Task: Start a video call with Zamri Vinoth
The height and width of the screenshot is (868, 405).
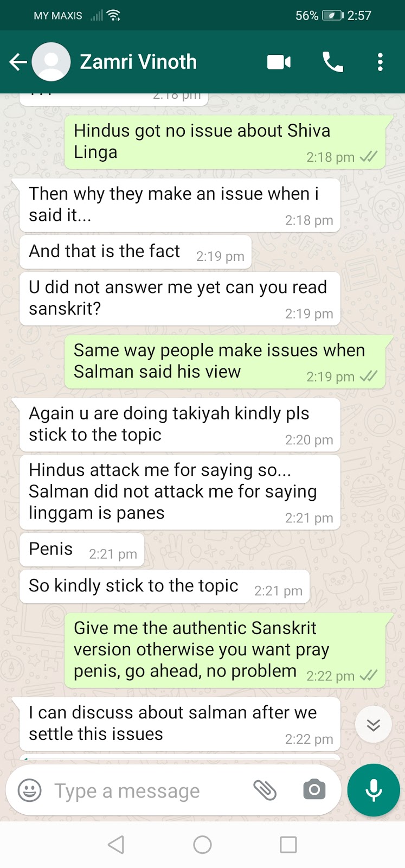Action: pos(279,62)
